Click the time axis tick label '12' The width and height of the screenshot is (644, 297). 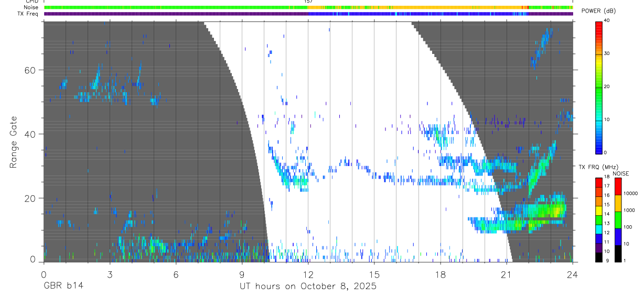click(308, 274)
